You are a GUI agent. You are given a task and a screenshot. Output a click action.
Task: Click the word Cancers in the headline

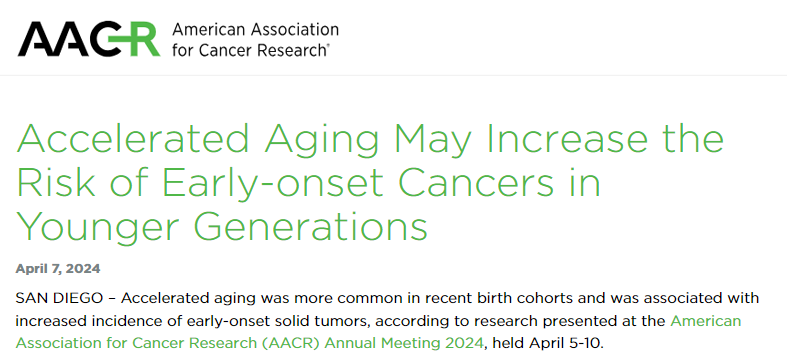(x=476, y=183)
